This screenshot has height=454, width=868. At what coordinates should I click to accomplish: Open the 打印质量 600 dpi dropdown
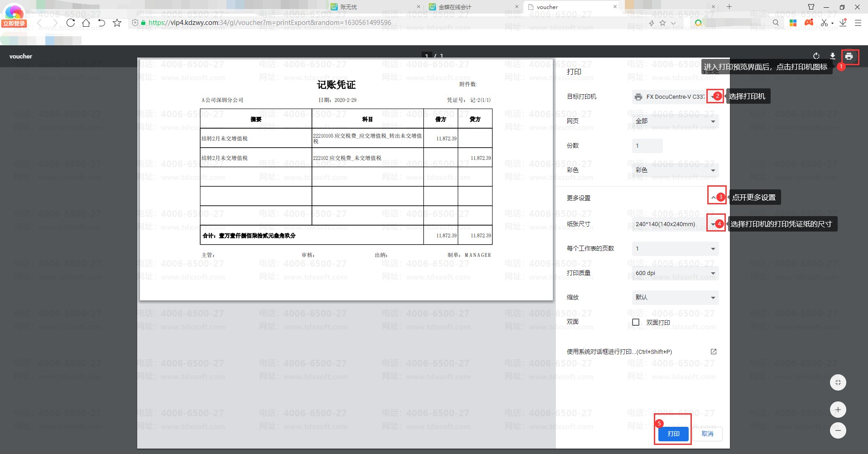point(675,273)
